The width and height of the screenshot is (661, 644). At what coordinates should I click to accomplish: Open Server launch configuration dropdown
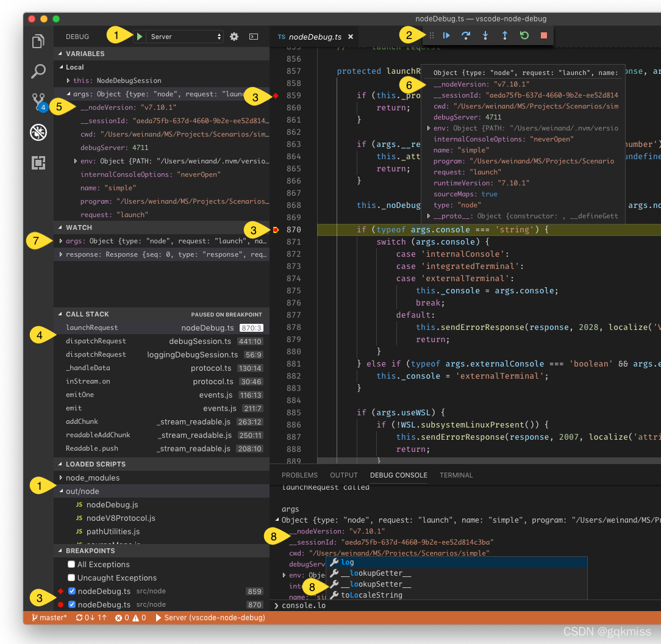(x=185, y=37)
